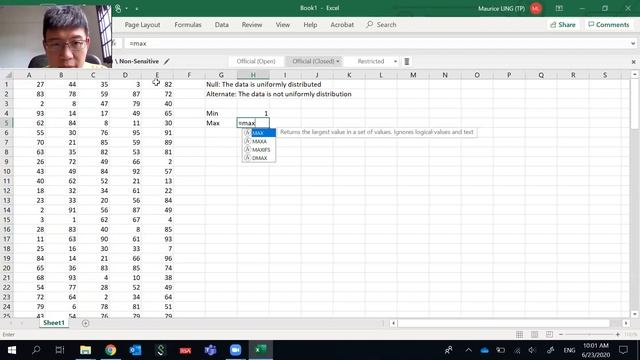Choose DMAX from the autocomplete list
The width and height of the screenshot is (640, 360).
259,158
